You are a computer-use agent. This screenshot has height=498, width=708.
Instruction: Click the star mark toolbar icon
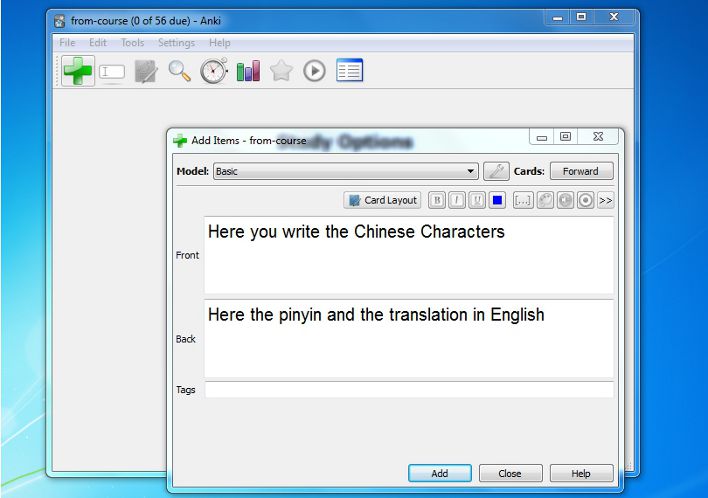tap(281, 71)
